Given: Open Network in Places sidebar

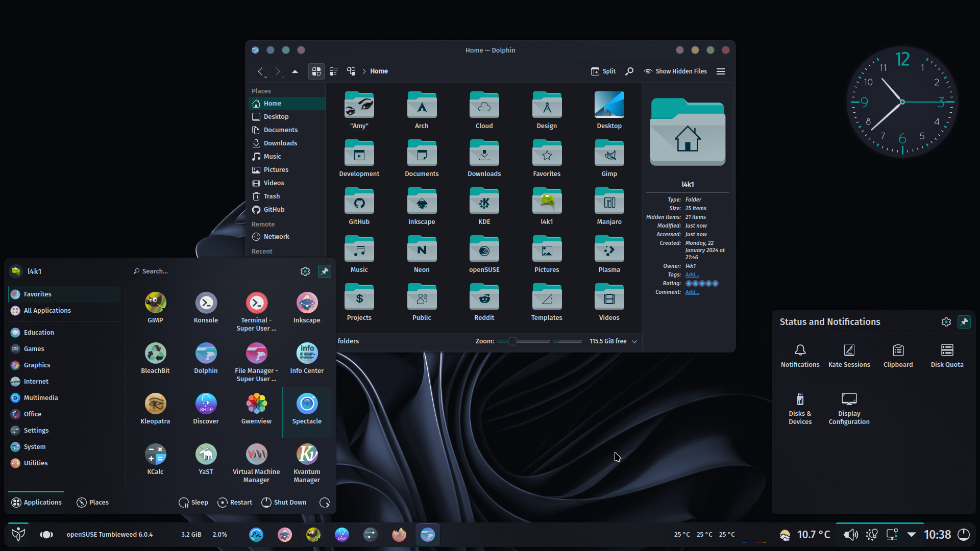Looking at the screenshot, I should 287,237.
